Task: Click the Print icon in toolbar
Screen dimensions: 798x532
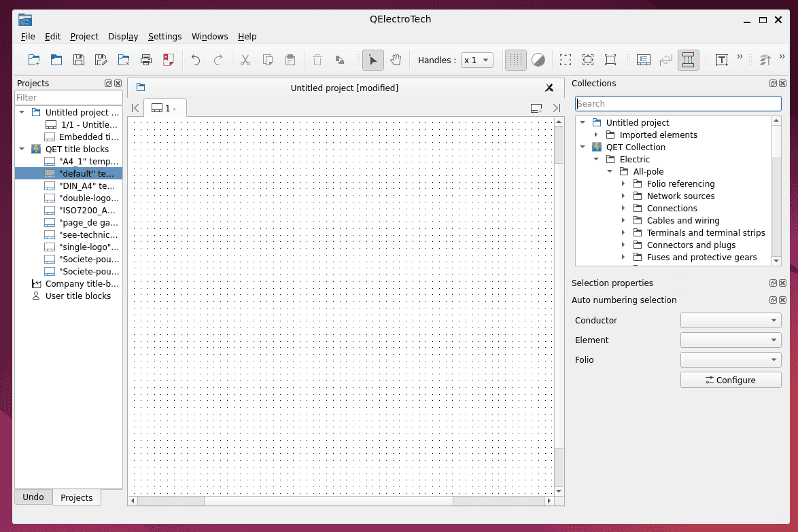Action: (x=146, y=60)
